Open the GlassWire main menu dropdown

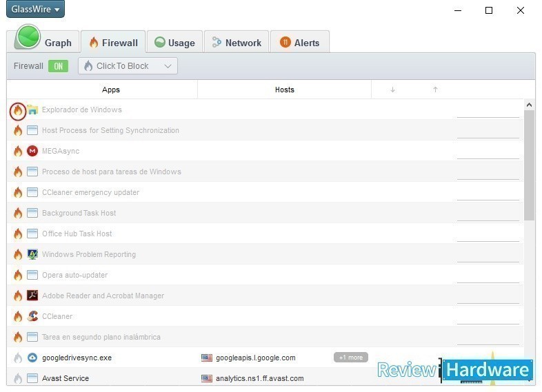(x=35, y=9)
